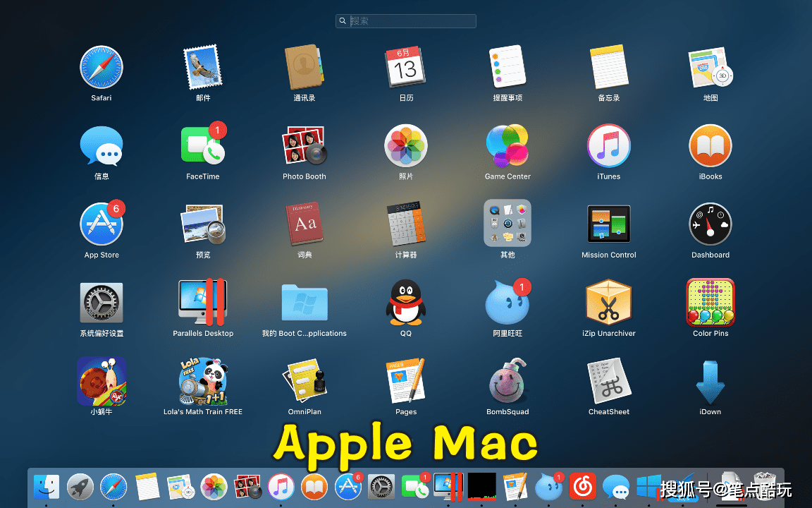
Task: Launch Photo Booth from Launchpad grid
Action: click(x=304, y=145)
